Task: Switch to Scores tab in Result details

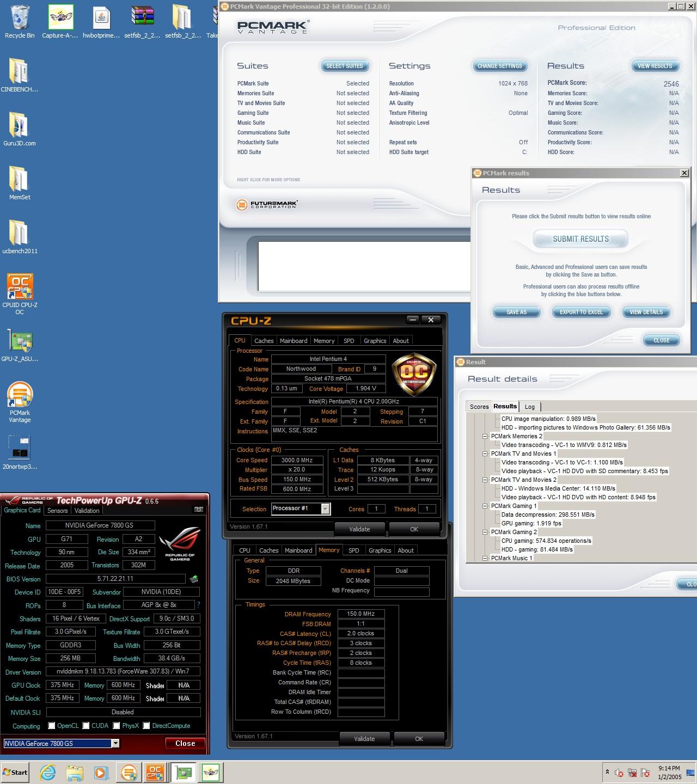Action: [x=479, y=407]
